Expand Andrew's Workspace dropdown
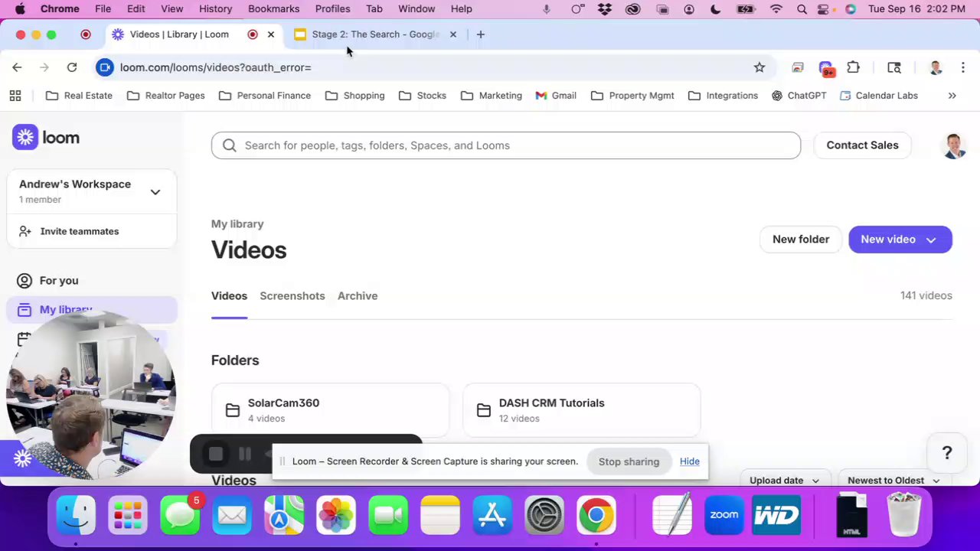The height and width of the screenshot is (551, 980). click(155, 192)
